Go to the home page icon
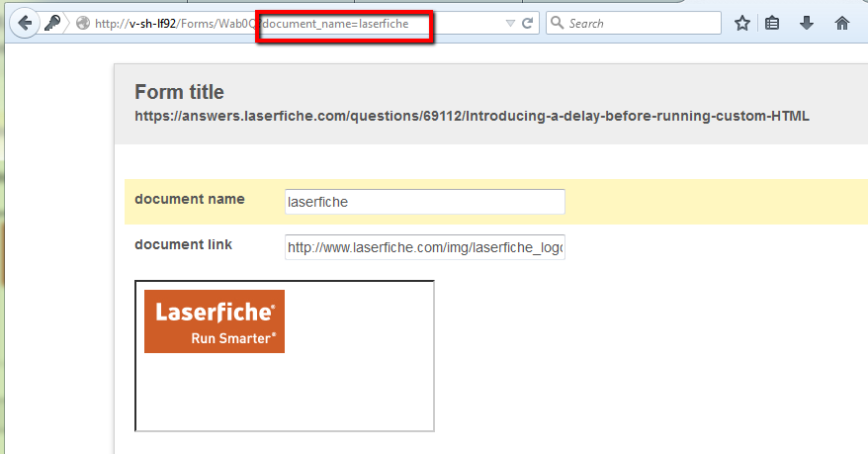Viewport: 868px width, 454px height. [x=842, y=24]
